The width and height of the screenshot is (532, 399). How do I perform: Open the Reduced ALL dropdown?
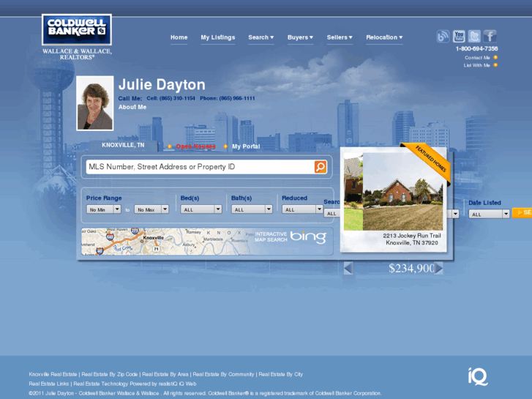[302, 209]
